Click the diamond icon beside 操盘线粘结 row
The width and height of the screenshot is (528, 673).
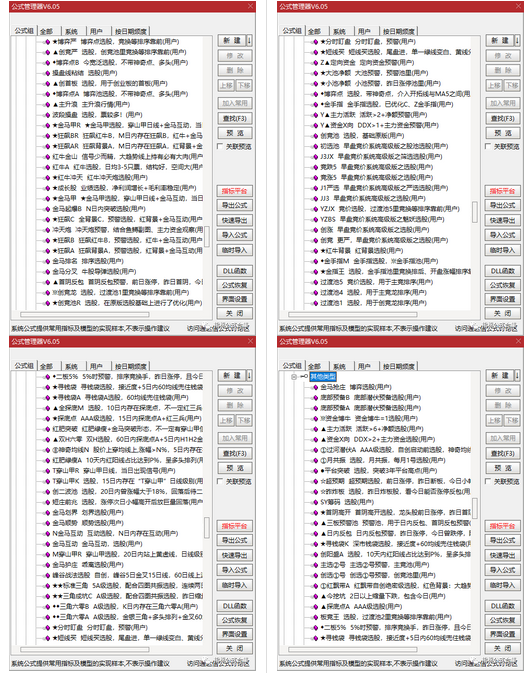(x=48, y=73)
